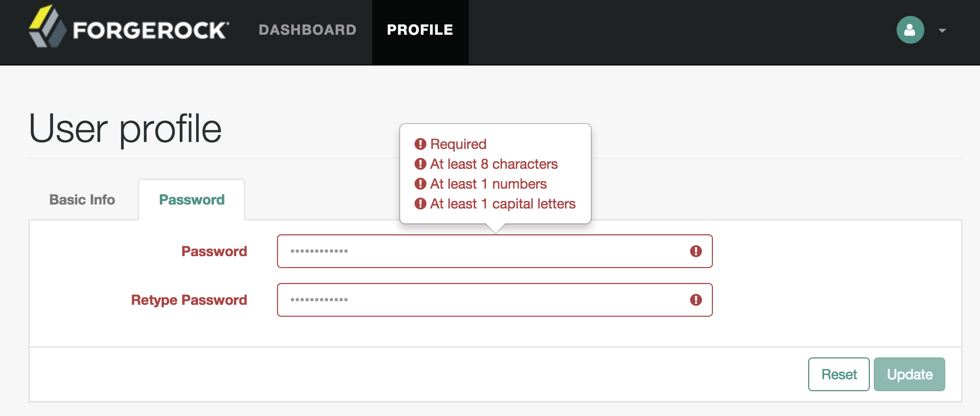980x416 pixels.
Task: Select the Profile menu item
Action: click(x=420, y=30)
